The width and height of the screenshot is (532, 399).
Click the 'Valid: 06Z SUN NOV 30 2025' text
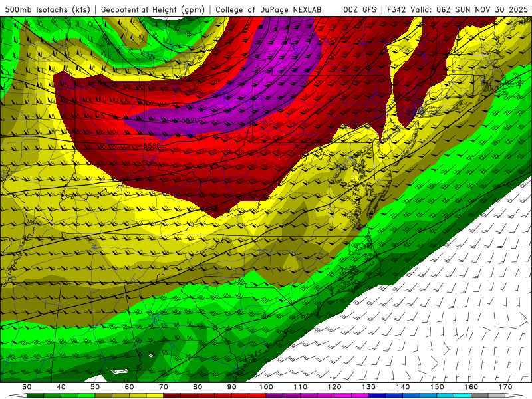click(469, 9)
